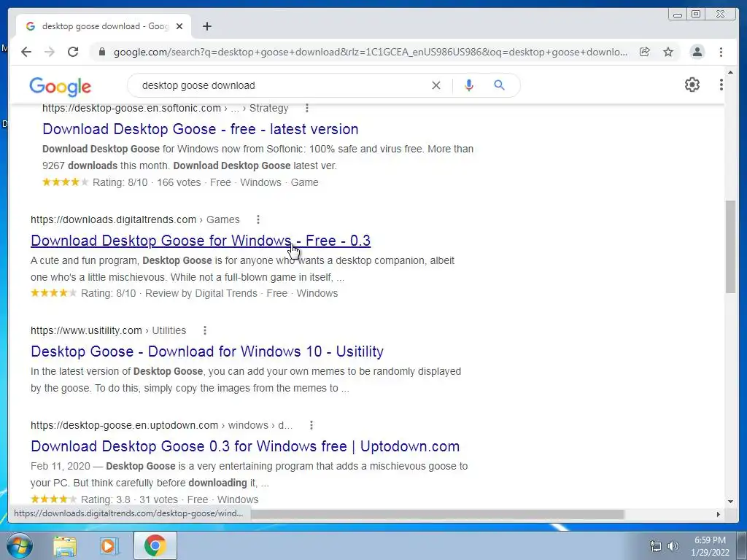The width and height of the screenshot is (747, 560).
Task: Click the softonic.com URL breadcrumb
Action: click(x=166, y=108)
